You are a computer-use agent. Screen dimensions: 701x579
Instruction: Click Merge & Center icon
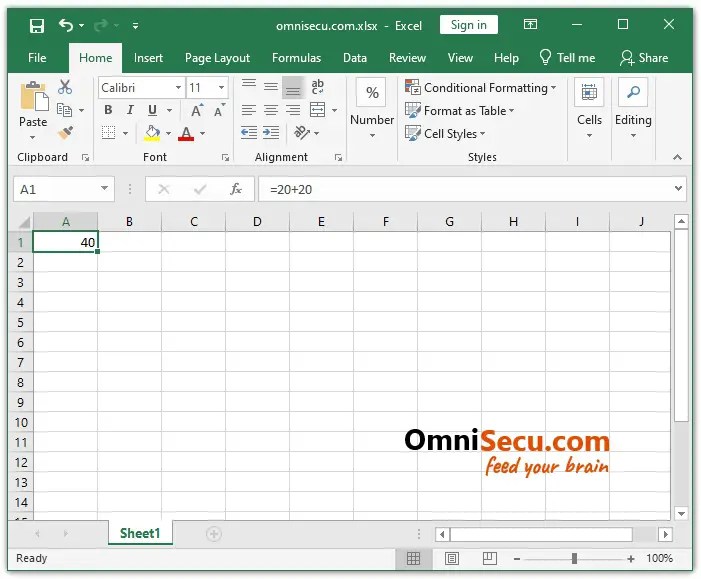(x=317, y=110)
